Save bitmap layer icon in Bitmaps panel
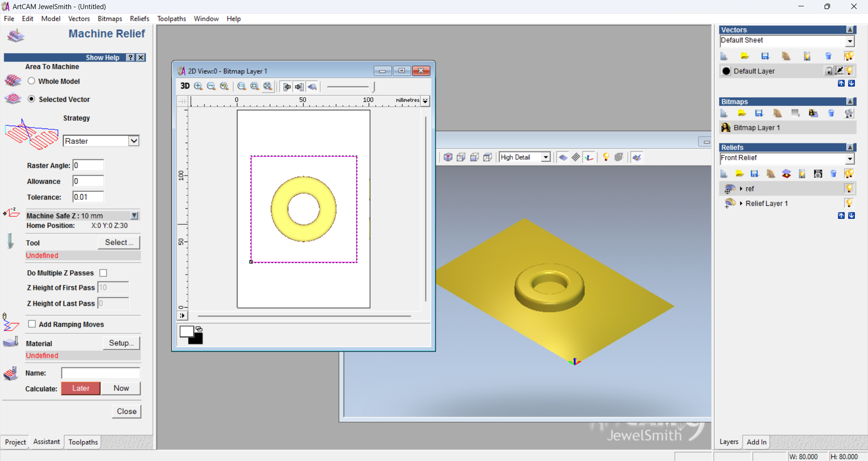The width and height of the screenshot is (868, 461). (759, 114)
